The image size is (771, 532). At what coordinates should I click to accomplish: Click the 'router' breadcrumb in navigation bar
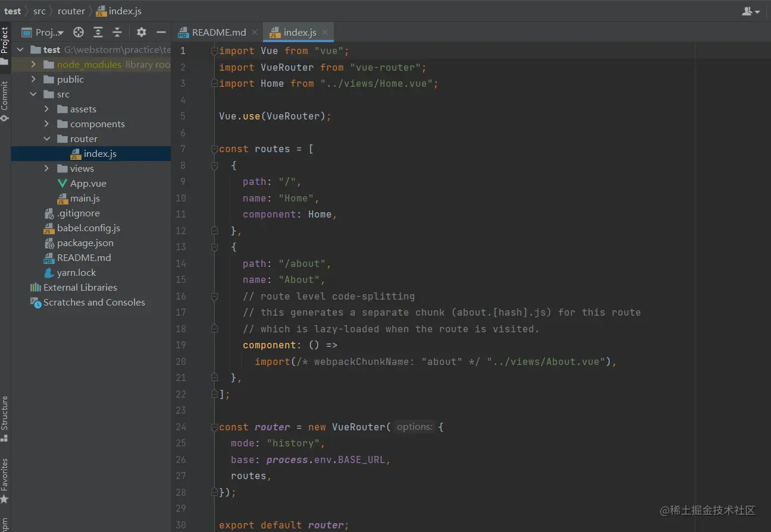click(x=71, y=11)
